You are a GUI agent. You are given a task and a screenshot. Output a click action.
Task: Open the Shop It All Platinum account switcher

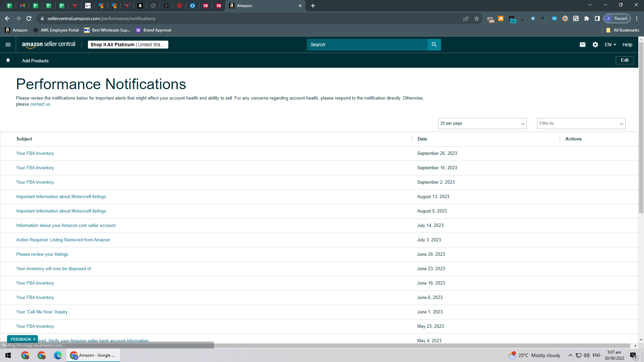(x=128, y=45)
